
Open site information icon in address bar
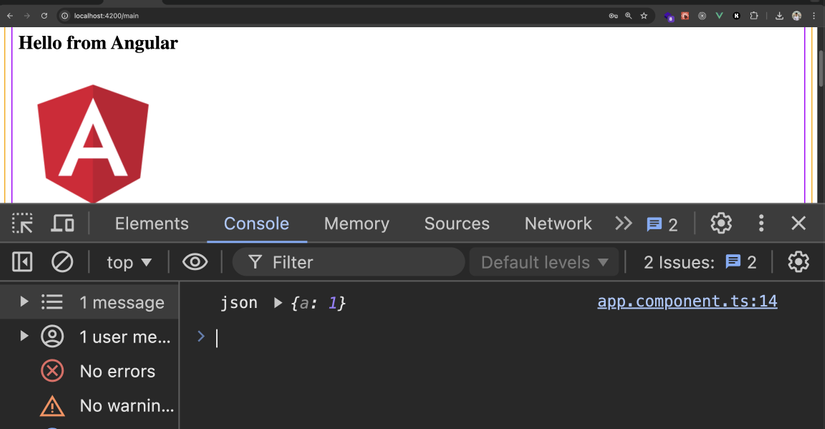tap(65, 16)
